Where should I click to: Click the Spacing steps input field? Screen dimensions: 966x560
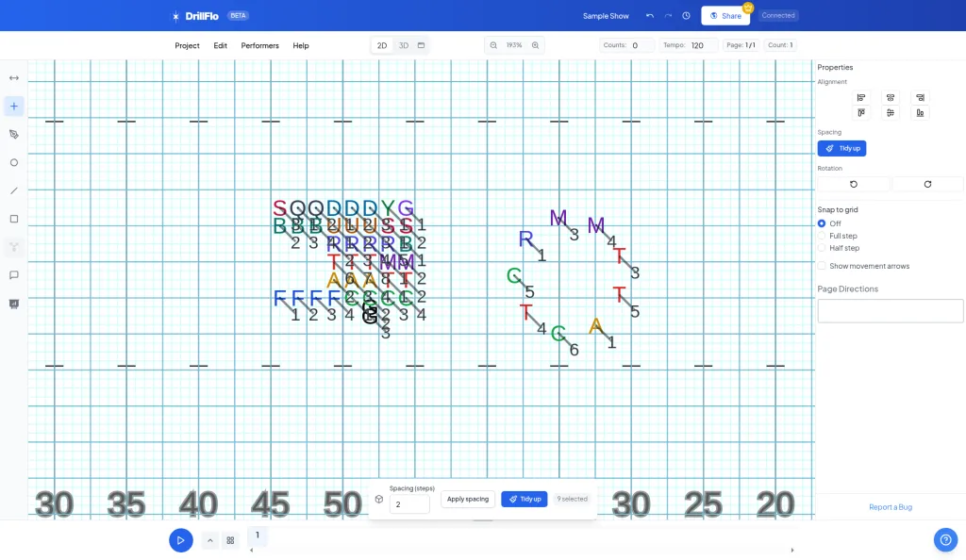[409, 504]
